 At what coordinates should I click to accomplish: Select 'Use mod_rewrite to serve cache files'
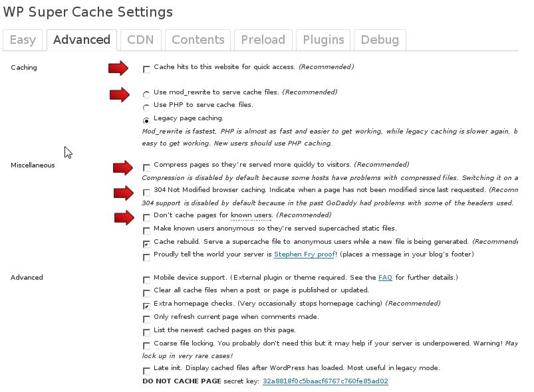(x=146, y=94)
